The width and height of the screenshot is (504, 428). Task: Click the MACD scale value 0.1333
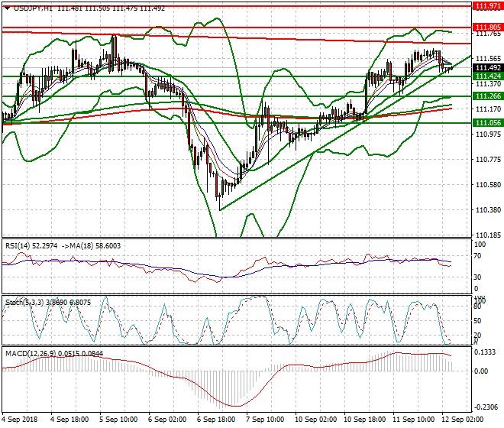485,352
